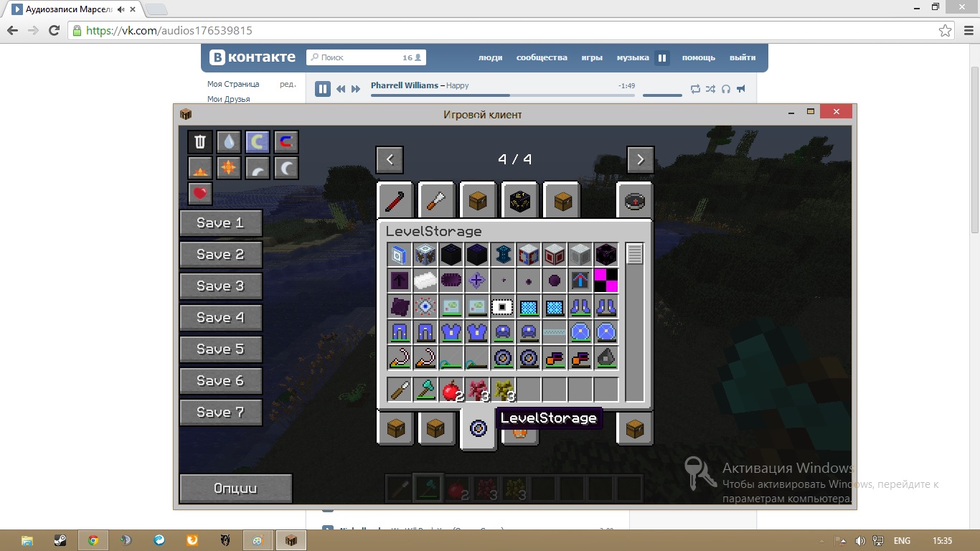The height and width of the screenshot is (551, 980).
Task: Open the Опции options button
Action: (236, 489)
